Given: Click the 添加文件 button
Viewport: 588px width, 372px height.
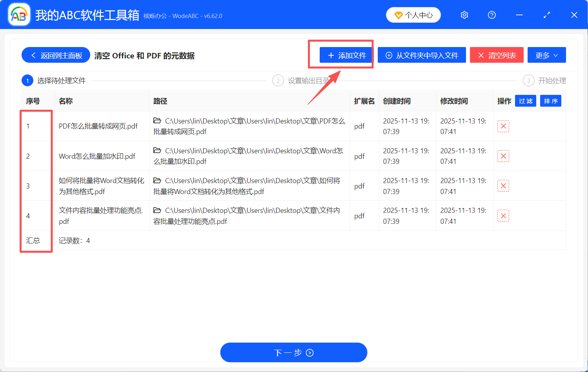Looking at the screenshot, I should point(345,55).
